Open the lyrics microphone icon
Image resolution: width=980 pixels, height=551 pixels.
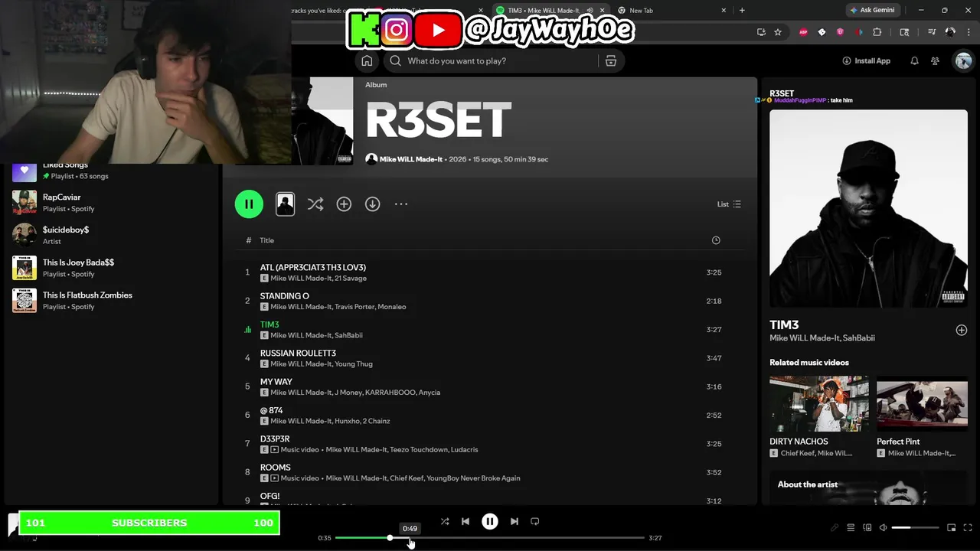pos(835,527)
